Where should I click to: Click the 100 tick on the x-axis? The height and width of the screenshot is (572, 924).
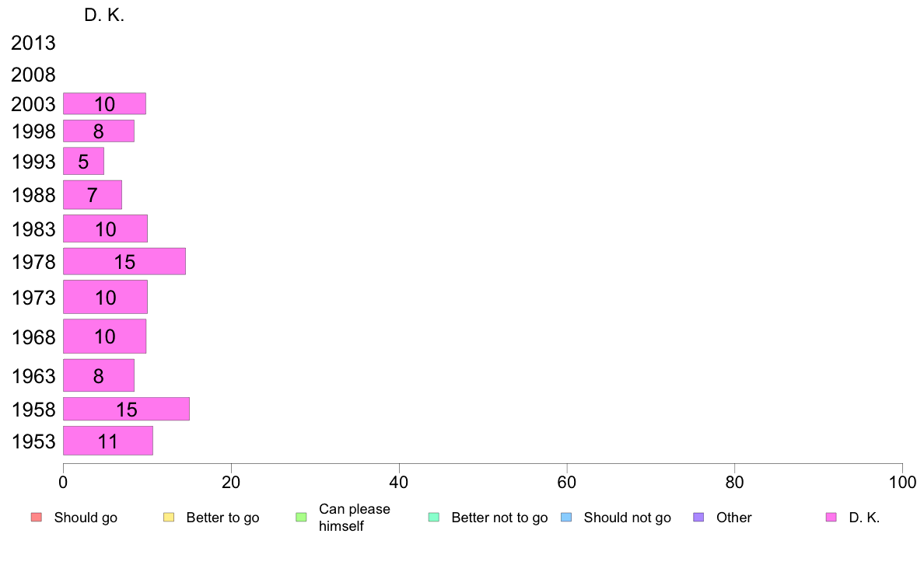(902, 482)
